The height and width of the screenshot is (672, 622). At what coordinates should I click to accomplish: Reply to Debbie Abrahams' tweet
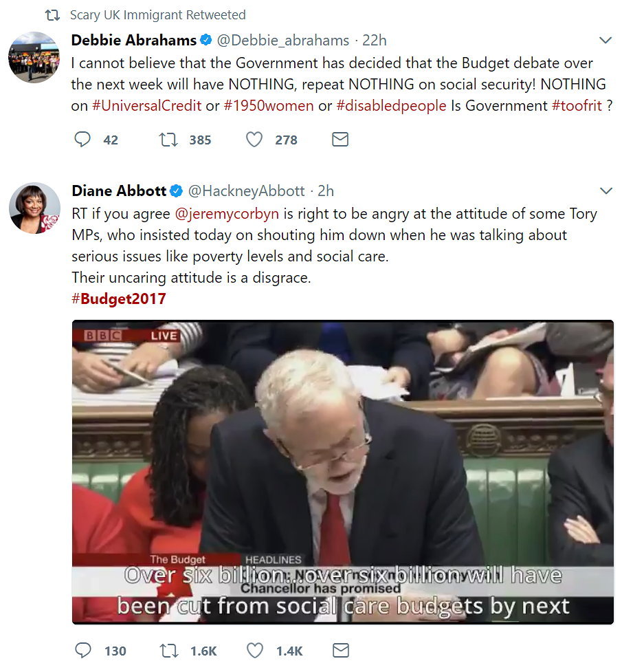click(x=82, y=140)
